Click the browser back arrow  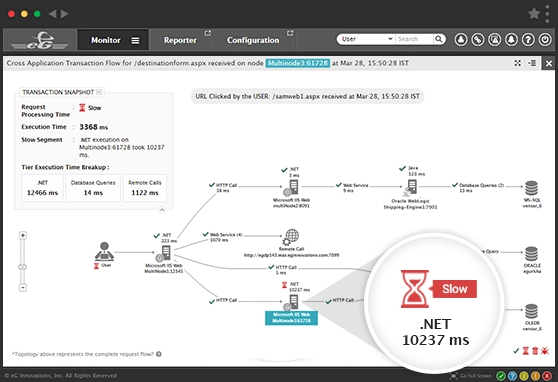(52, 14)
